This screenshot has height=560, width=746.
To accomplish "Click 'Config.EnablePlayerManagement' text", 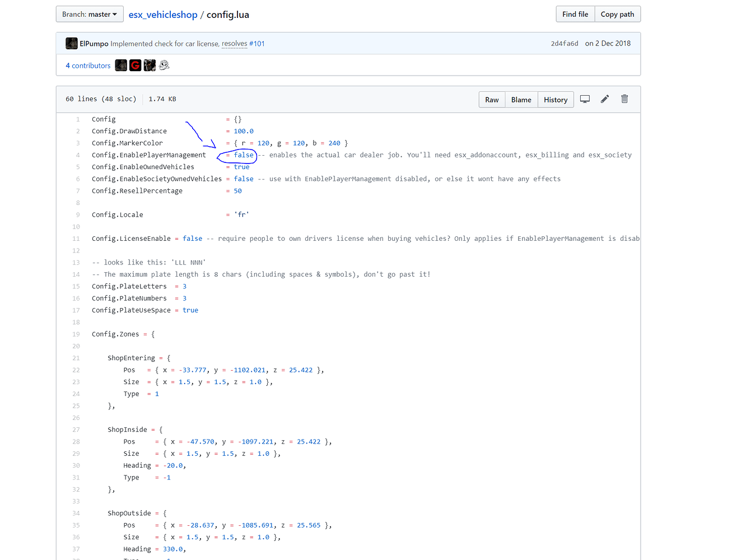I will coord(149,155).
